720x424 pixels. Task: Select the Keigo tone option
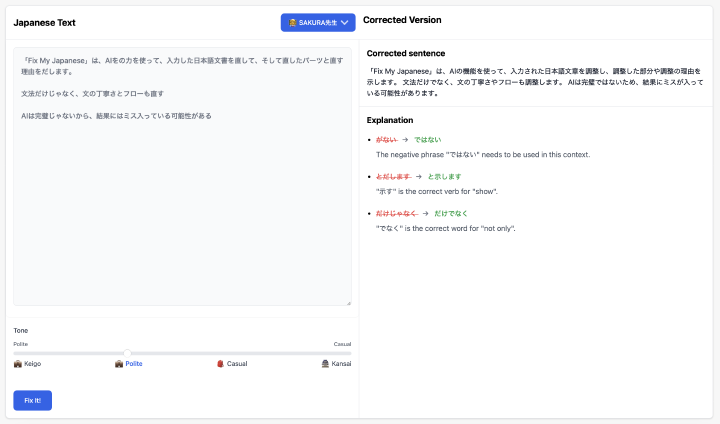pos(28,363)
